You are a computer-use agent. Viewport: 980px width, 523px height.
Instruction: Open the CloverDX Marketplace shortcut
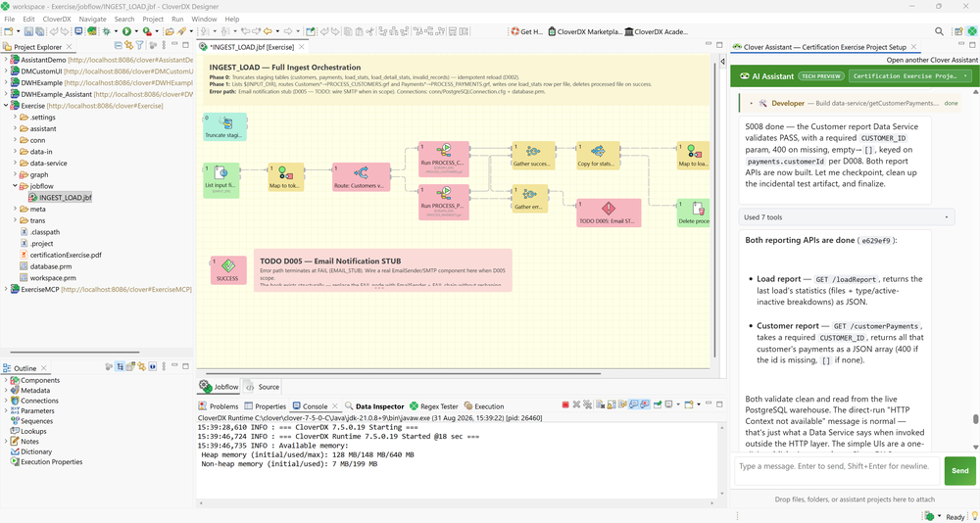tap(585, 31)
